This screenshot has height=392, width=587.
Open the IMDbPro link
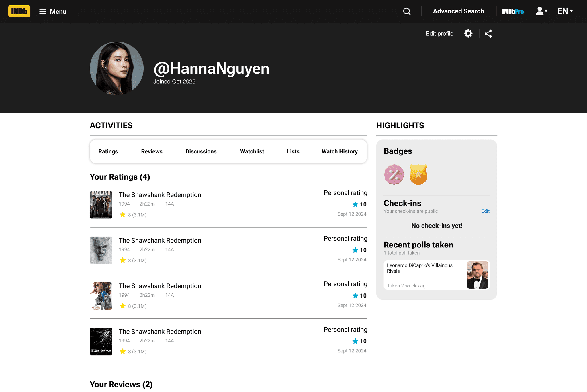coord(513,11)
